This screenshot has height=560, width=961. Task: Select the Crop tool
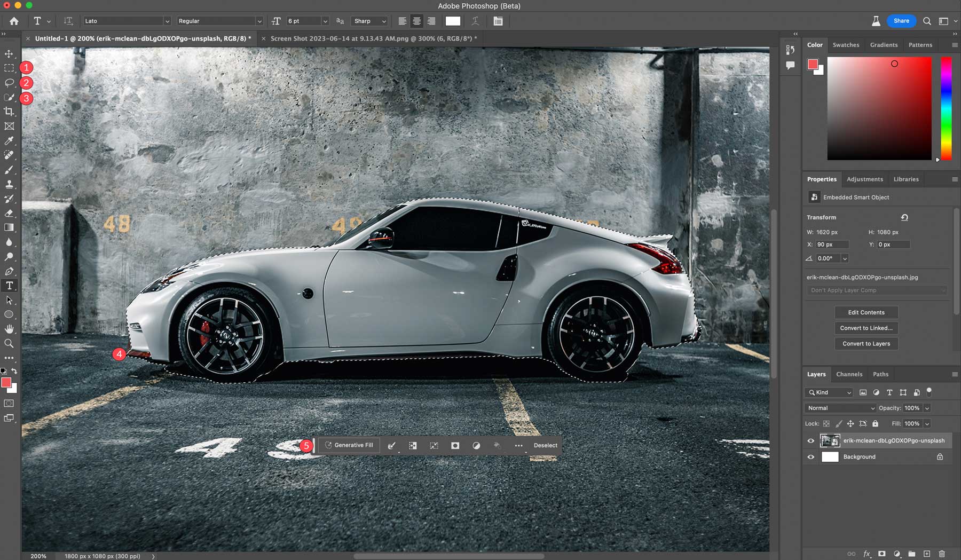pyautogui.click(x=9, y=112)
